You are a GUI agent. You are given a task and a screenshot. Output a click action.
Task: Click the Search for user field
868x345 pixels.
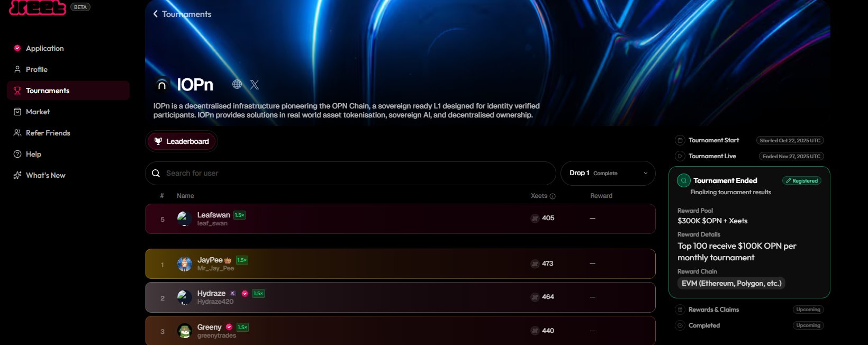[350, 173]
